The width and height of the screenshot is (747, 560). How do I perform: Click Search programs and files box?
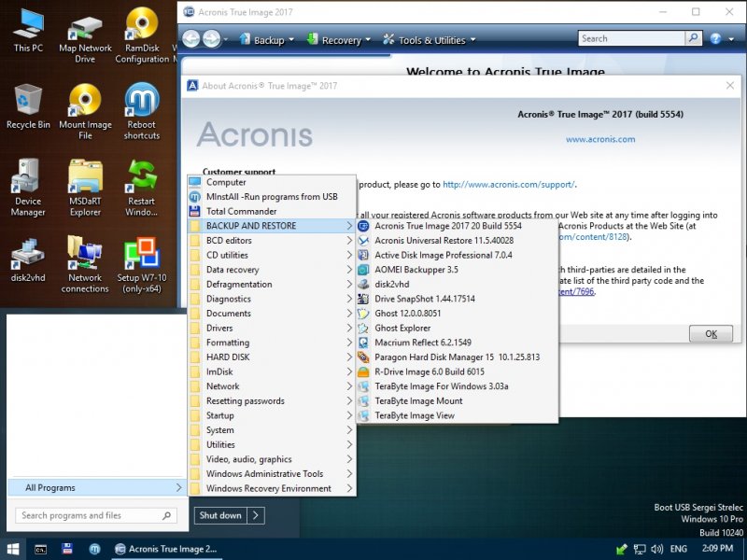coord(96,515)
